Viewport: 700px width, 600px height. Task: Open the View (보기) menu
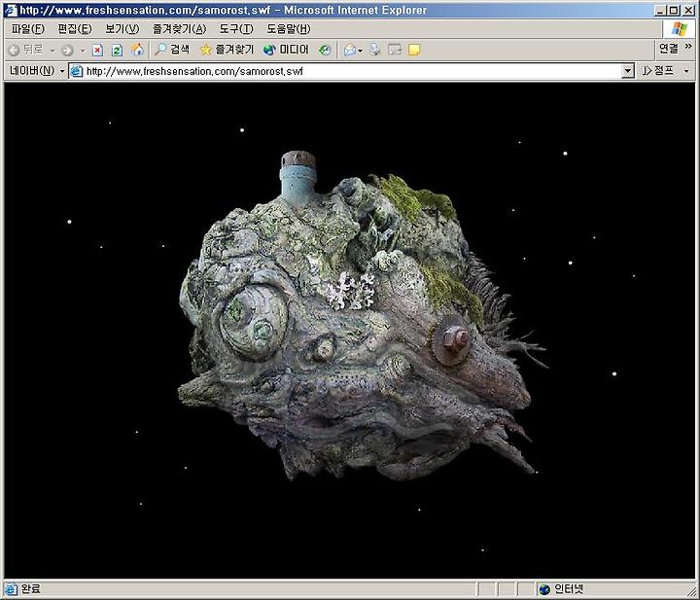pyautogui.click(x=122, y=29)
